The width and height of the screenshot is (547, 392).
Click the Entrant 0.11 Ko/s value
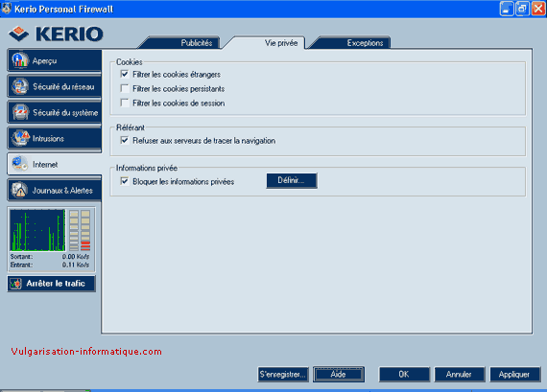click(x=76, y=265)
